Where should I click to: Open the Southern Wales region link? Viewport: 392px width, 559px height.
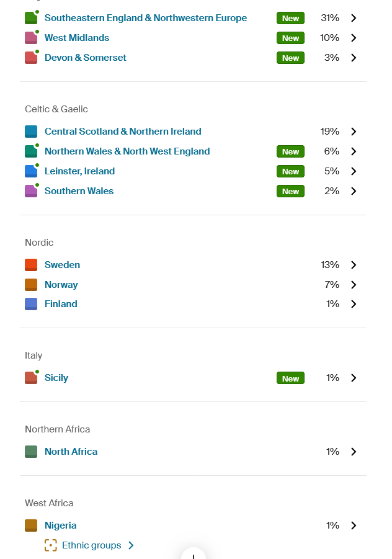click(x=79, y=191)
